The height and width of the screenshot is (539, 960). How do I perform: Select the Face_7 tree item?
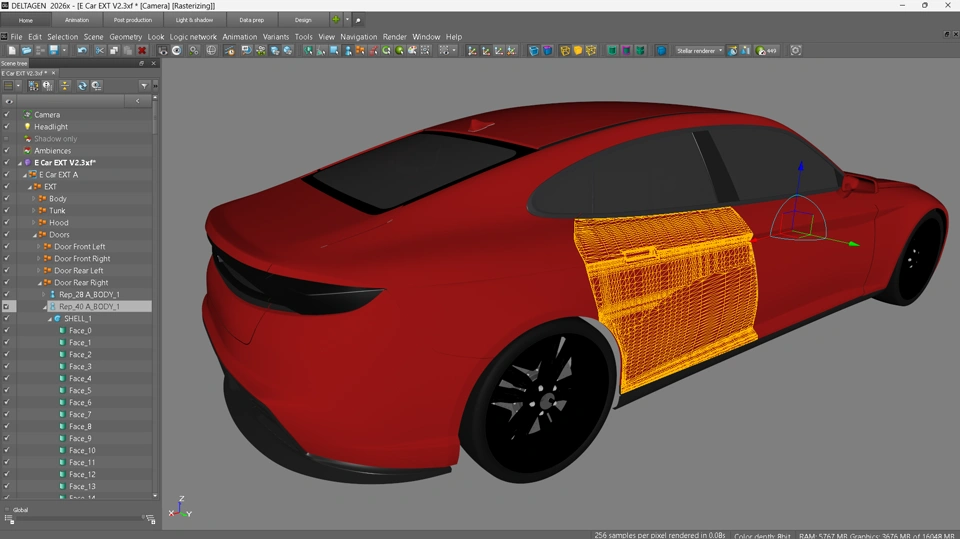click(80, 415)
